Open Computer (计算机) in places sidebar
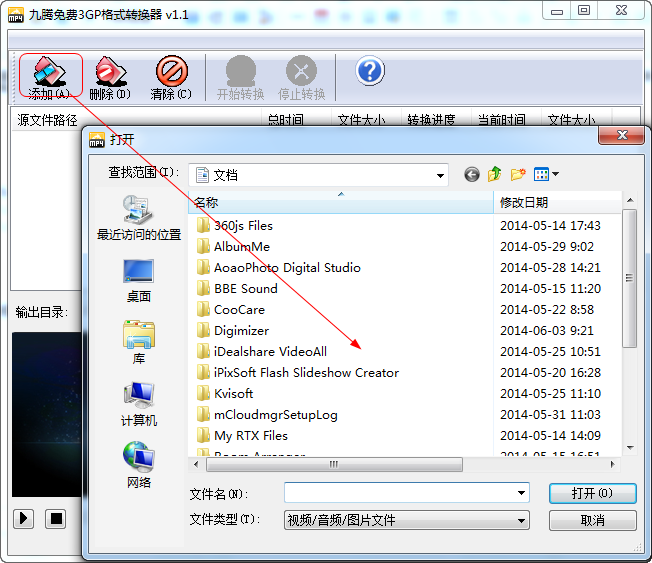This screenshot has height=563, width=652. coord(139,405)
